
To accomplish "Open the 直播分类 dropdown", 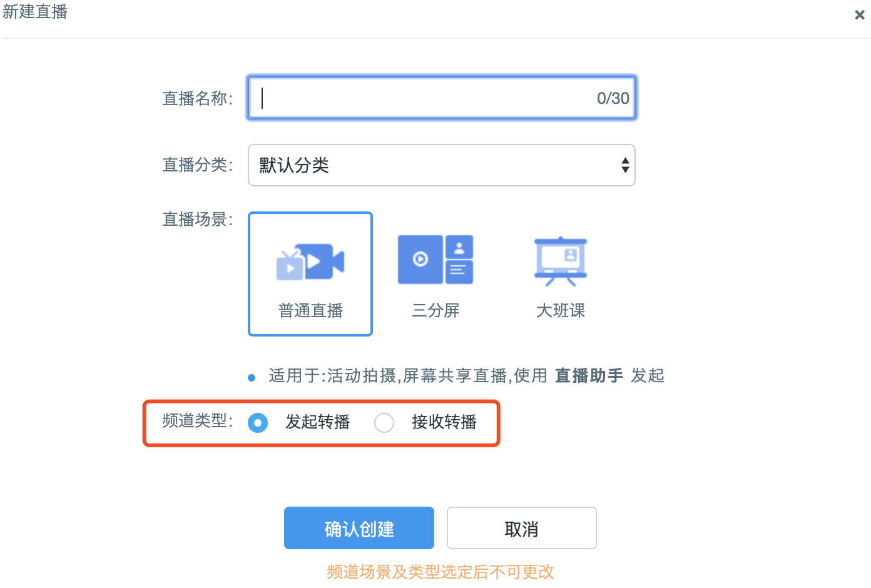I will click(x=442, y=165).
